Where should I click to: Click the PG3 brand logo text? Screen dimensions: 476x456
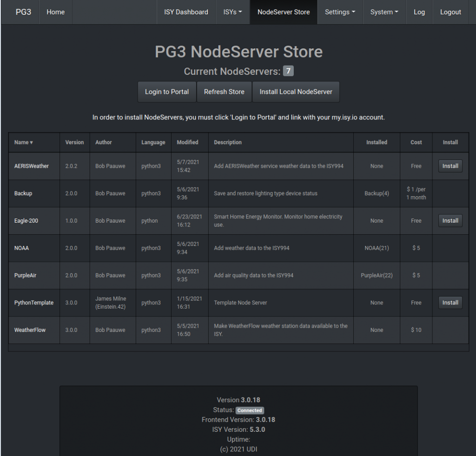(23, 12)
